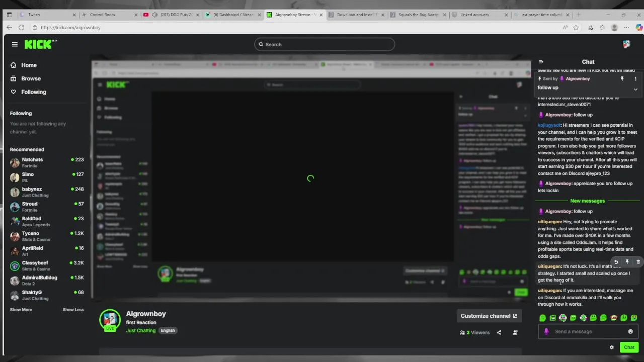This screenshot has height=362, width=644.
Task: Switch to the Squash the Bug tab
Action: (x=418, y=15)
